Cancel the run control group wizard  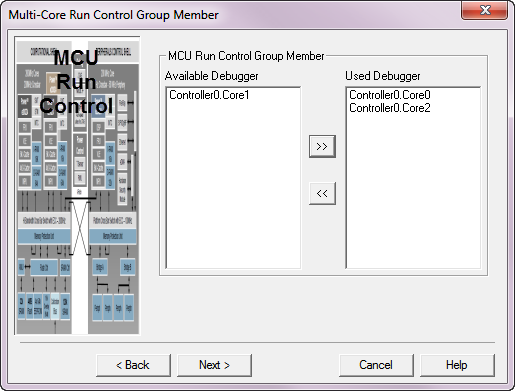click(x=376, y=365)
